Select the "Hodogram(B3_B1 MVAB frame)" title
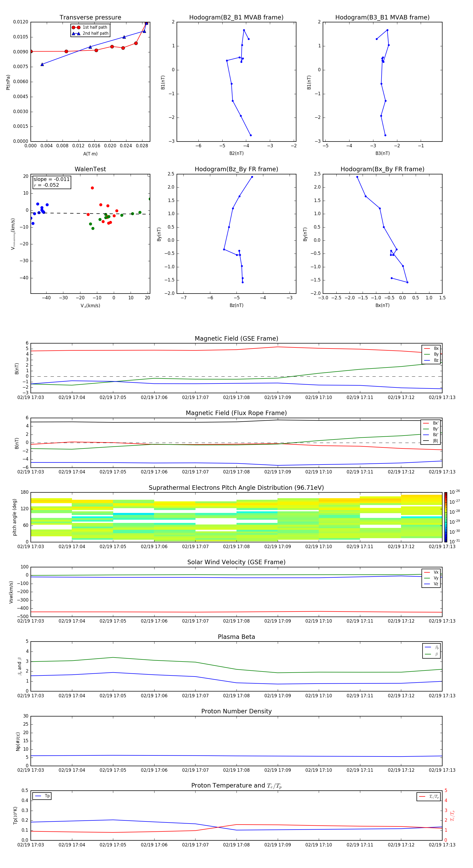The width and height of the screenshot is (473, 868). (x=382, y=18)
